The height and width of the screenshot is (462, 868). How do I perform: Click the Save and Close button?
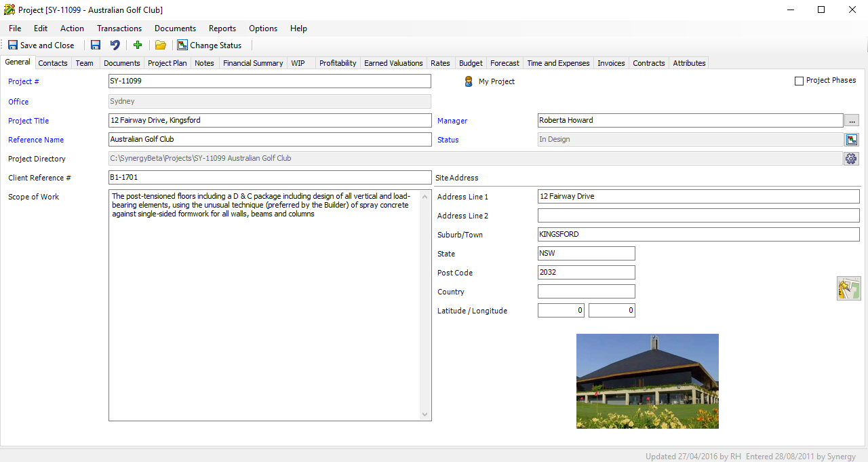(41, 45)
